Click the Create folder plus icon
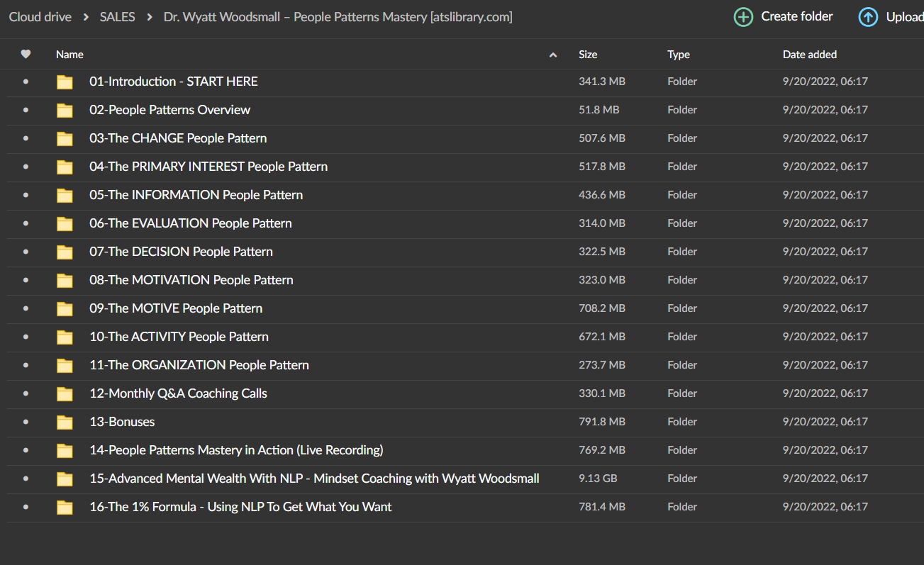The image size is (924, 565). coord(743,17)
